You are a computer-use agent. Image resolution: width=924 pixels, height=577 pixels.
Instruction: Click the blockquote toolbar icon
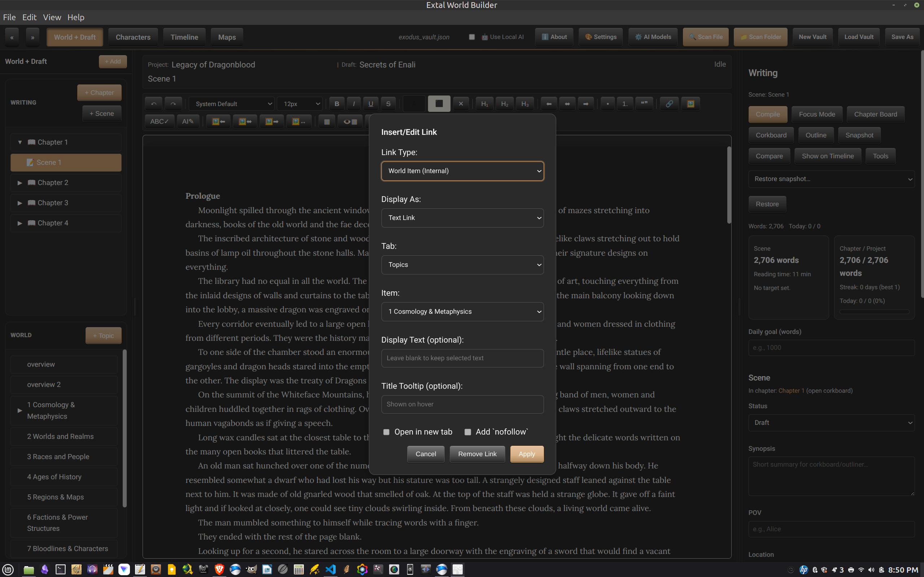[x=644, y=104]
